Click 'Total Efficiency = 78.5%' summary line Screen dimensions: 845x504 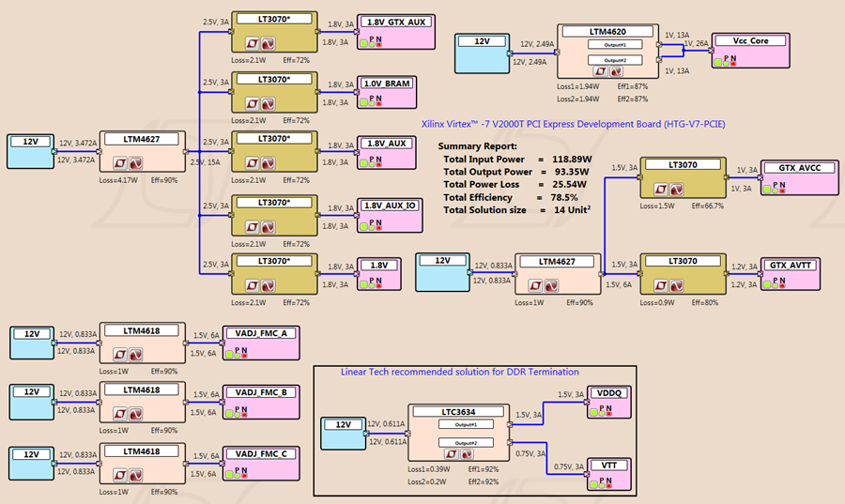[x=511, y=197]
